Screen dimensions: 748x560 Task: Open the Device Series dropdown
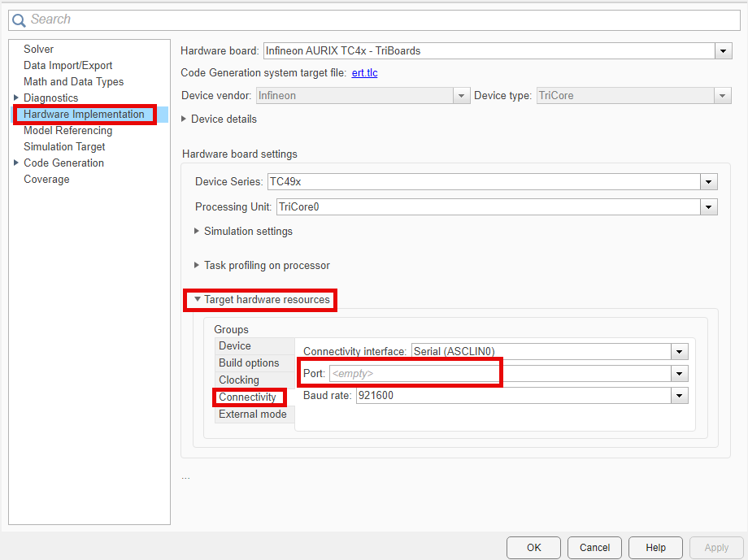click(708, 182)
